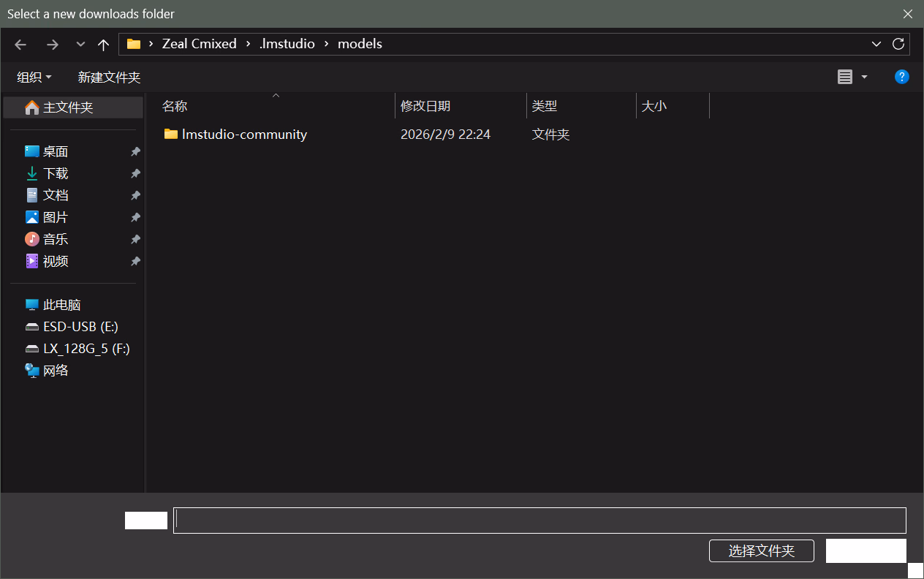
Task: Go up one folder level
Action: point(103,45)
